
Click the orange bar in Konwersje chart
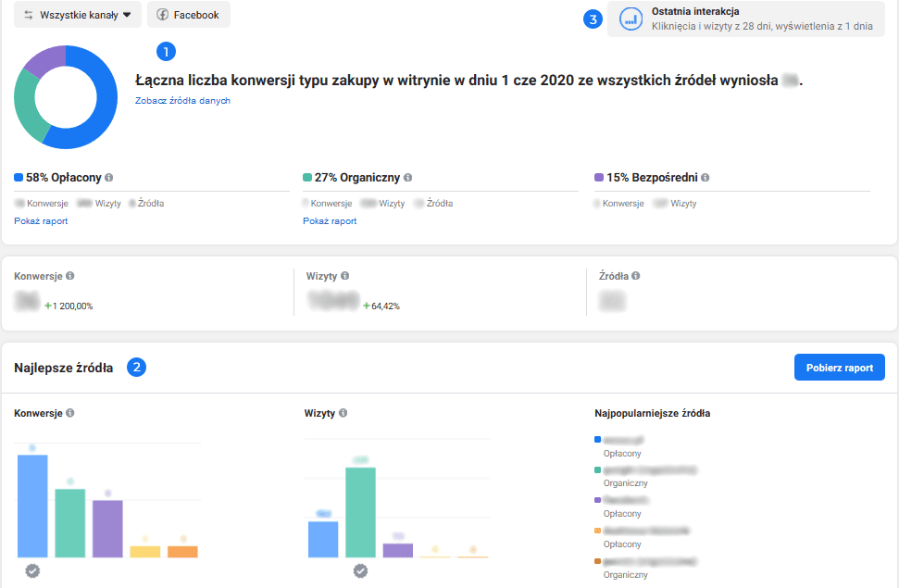183,552
